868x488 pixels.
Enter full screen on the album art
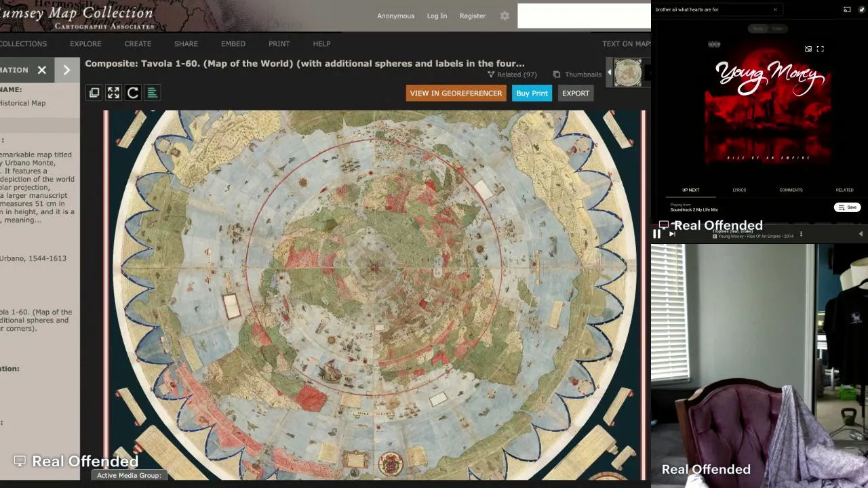[x=820, y=49]
